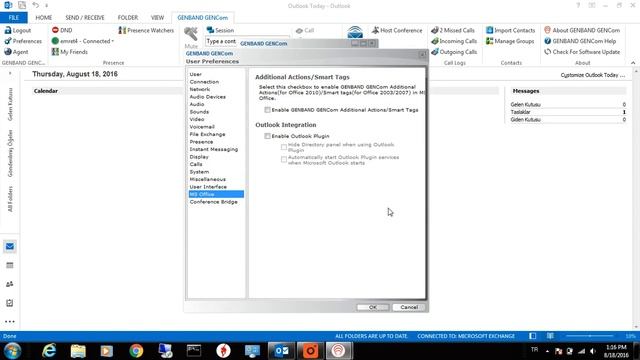The width and height of the screenshot is (640, 360).
Task: Open the Outgoing Calls log
Action: [454, 52]
